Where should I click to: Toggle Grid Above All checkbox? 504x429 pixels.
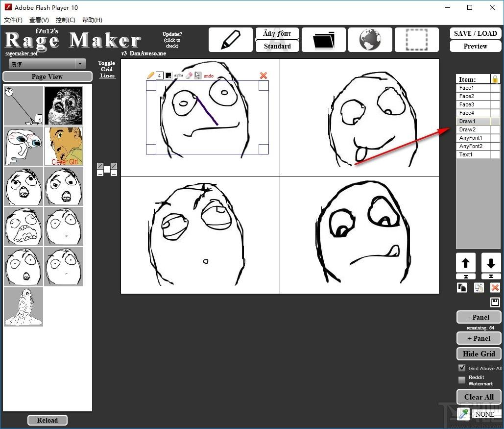[462, 368]
